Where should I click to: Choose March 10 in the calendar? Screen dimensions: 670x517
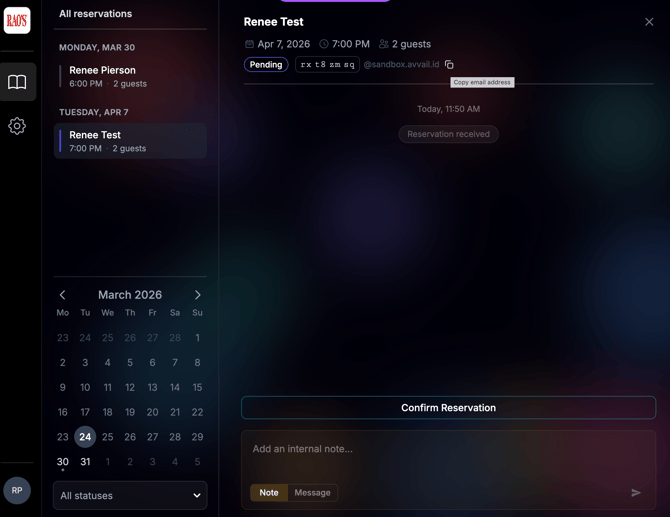pyautogui.click(x=85, y=387)
